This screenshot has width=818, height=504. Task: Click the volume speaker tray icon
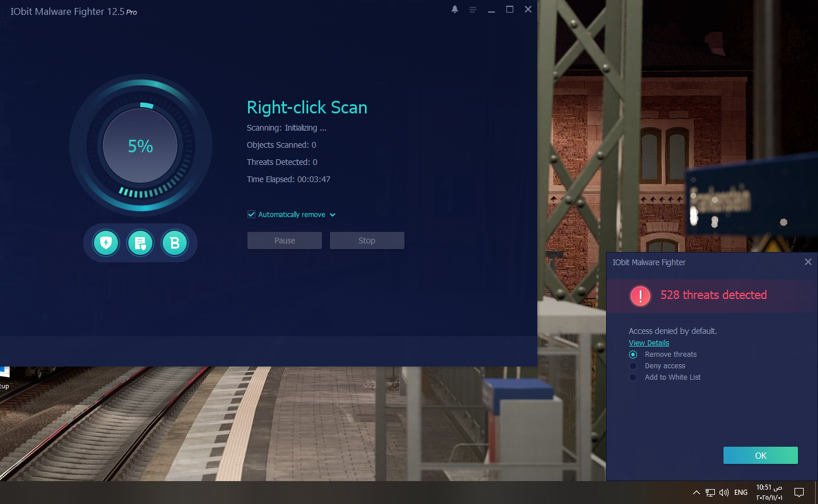point(724,493)
